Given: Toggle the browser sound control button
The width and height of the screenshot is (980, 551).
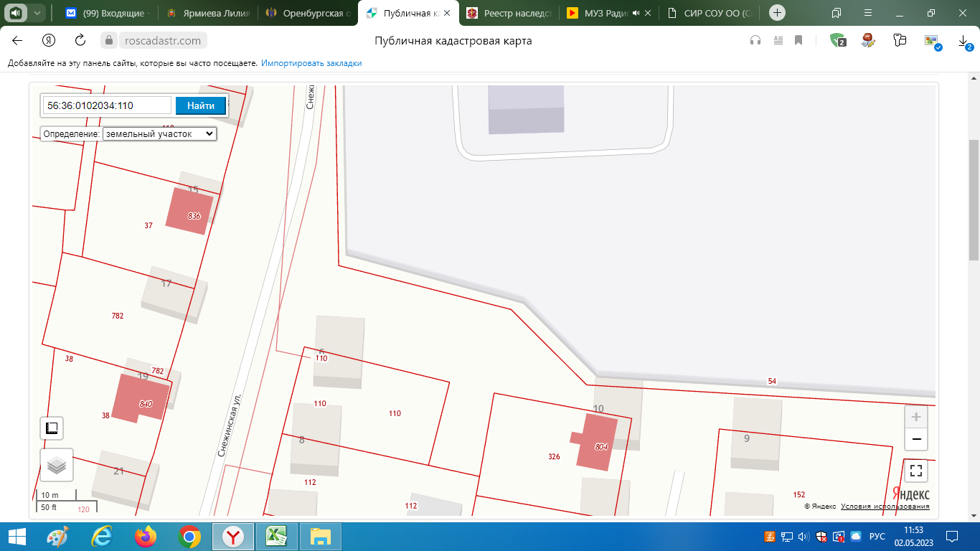Looking at the screenshot, I should (16, 13).
